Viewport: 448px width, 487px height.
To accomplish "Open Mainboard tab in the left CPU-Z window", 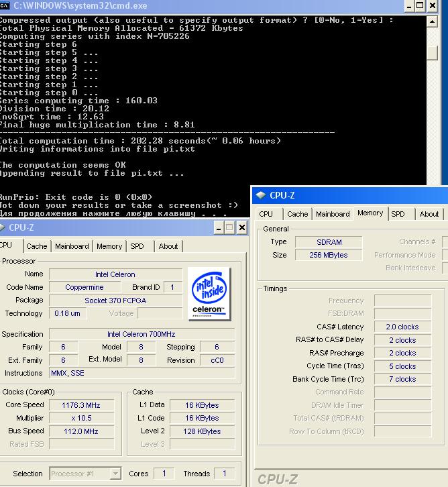I will [72, 246].
